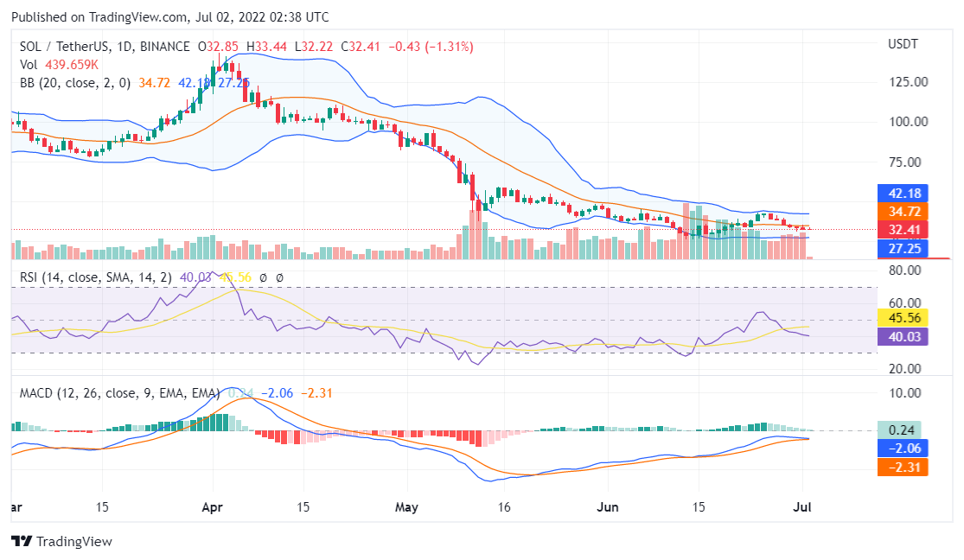964x560 pixels.
Task: Click the orange -2.31 signal line tag
Action: (x=902, y=467)
